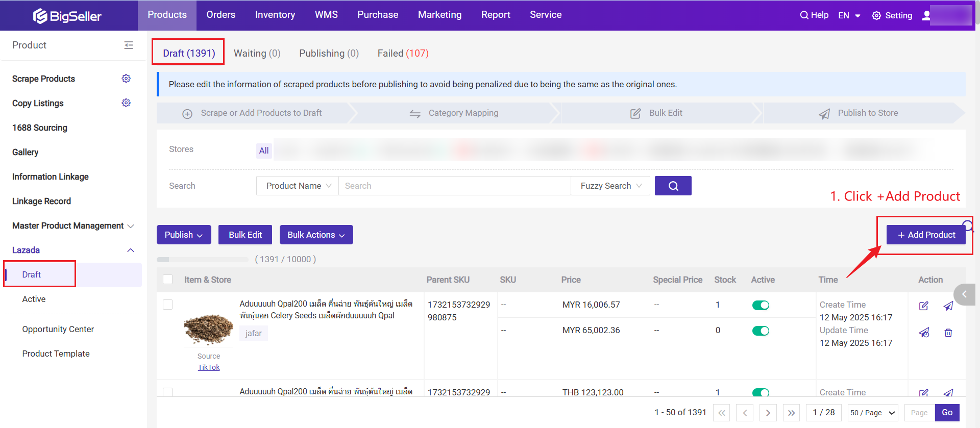Open the Fuzzy Search mode dropdown

[610, 186]
